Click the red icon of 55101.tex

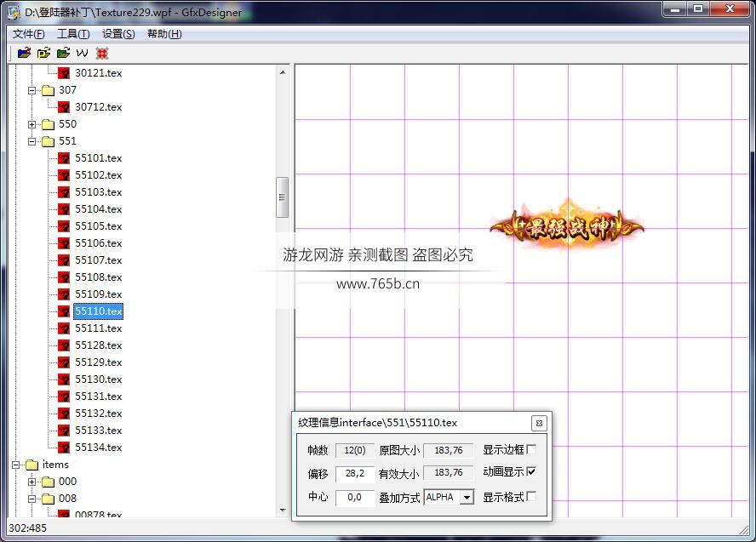click(64, 158)
